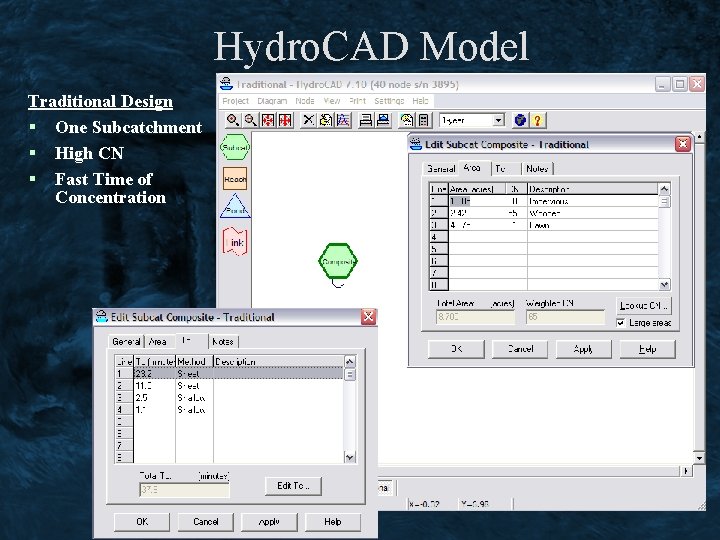The width and height of the screenshot is (720, 540).
Task: Click Help in the Area dialog
Action: point(647,349)
